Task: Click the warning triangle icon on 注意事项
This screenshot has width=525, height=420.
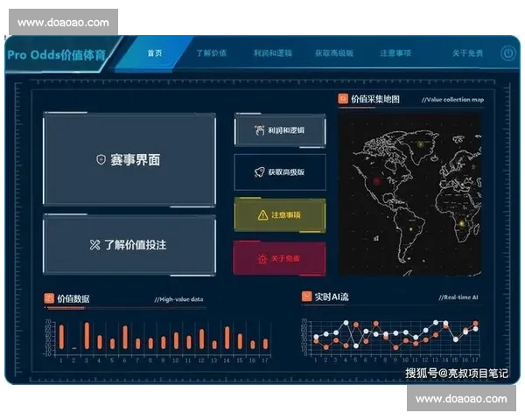Action: [262, 215]
